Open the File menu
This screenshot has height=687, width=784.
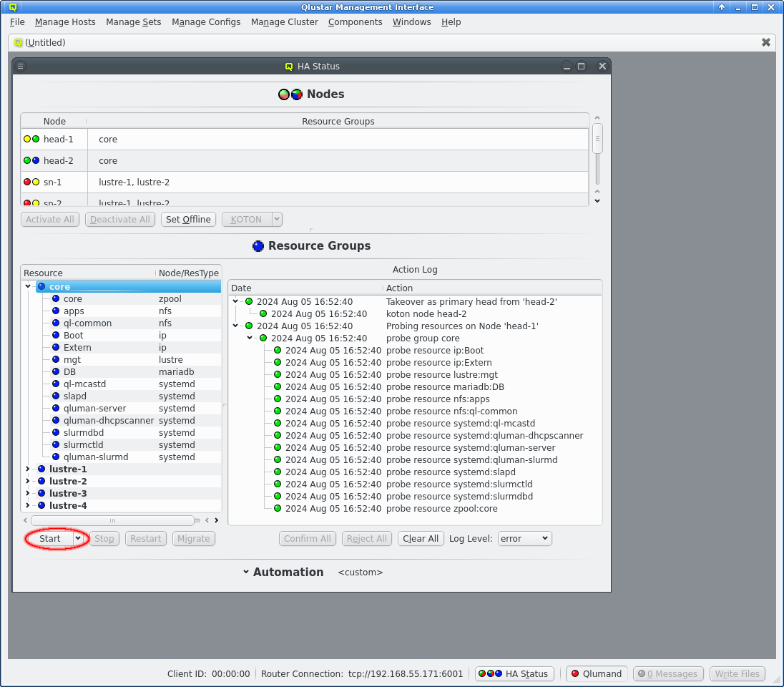17,22
